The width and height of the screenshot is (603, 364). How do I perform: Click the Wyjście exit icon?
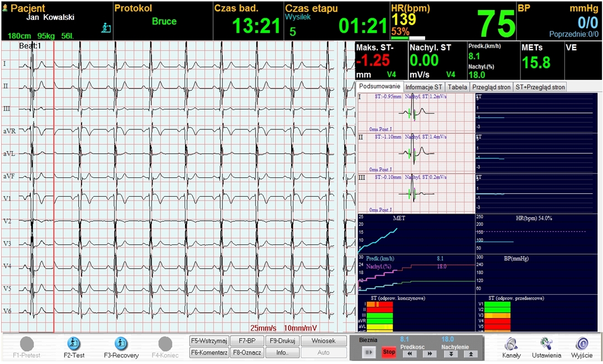coord(582,344)
